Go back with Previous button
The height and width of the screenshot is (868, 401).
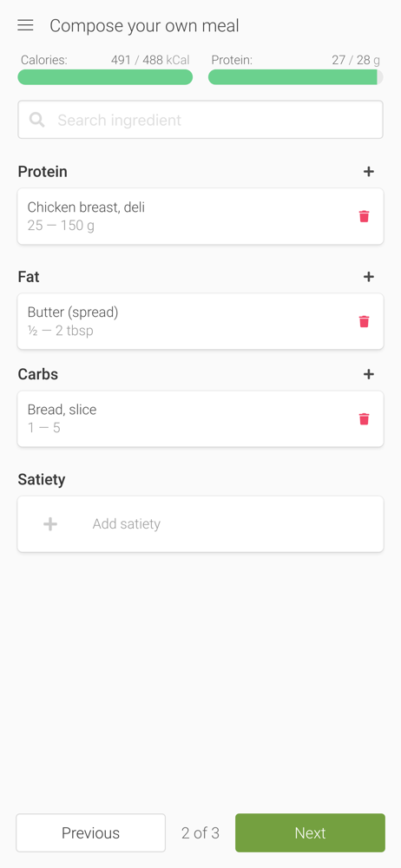[91, 832]
